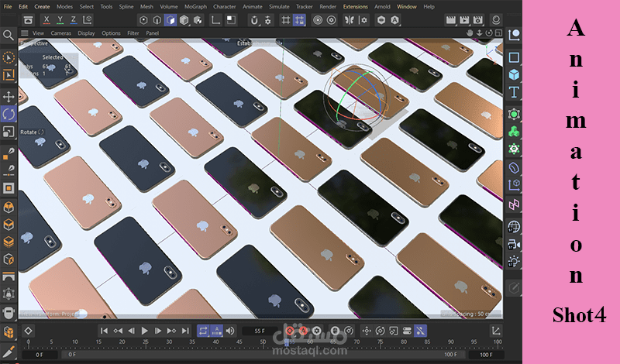Open the Simulate menu
The height and width of the screenshot is (364, 620).
279,7
